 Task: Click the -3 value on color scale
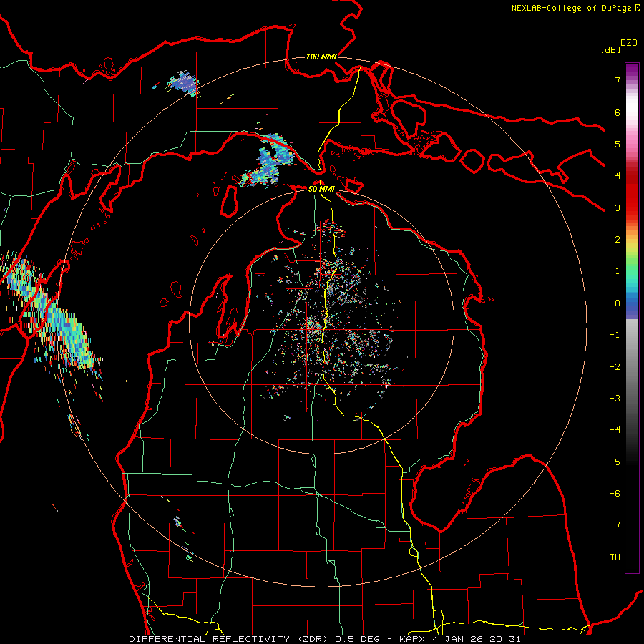pos(615,399)
